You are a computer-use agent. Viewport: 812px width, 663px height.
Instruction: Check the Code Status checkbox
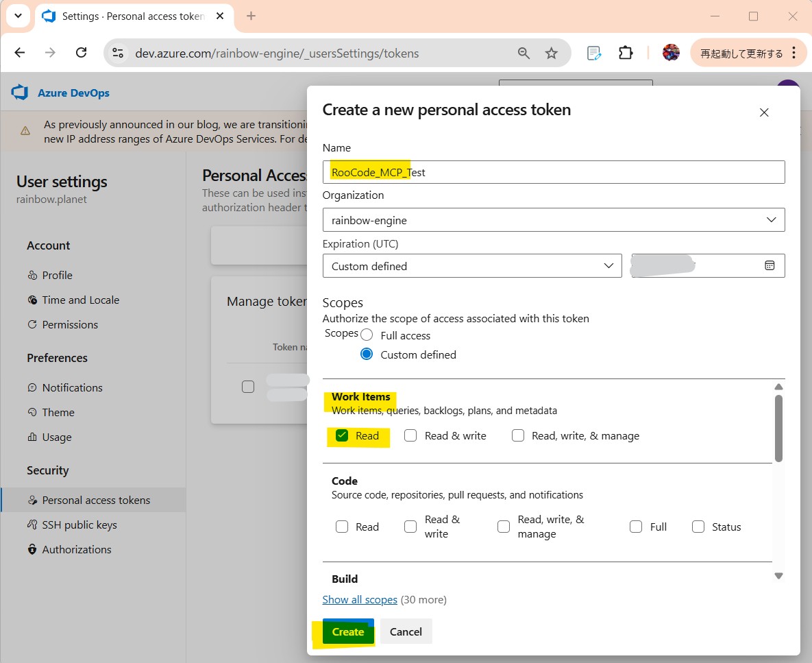698,527
